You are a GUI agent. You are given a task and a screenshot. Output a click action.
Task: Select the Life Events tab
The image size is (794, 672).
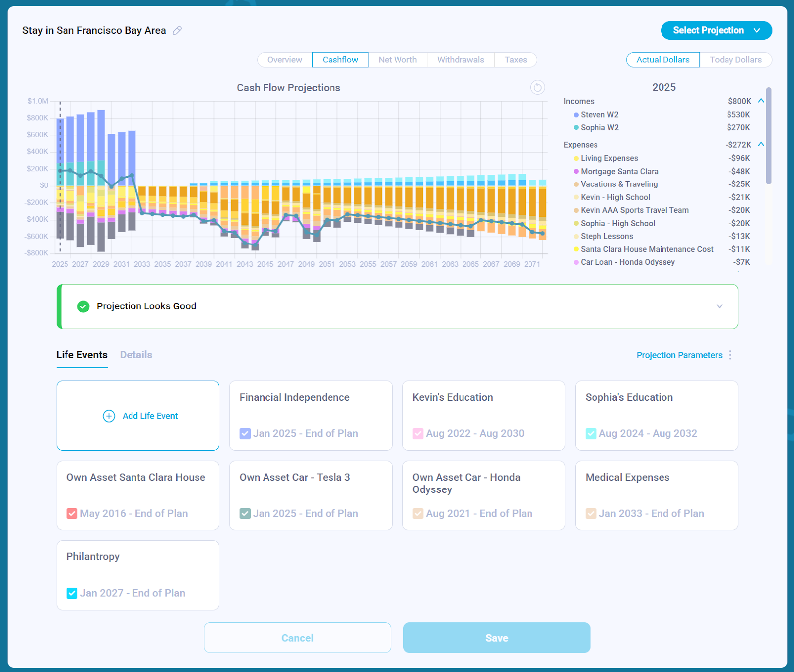tap(82, 355)
